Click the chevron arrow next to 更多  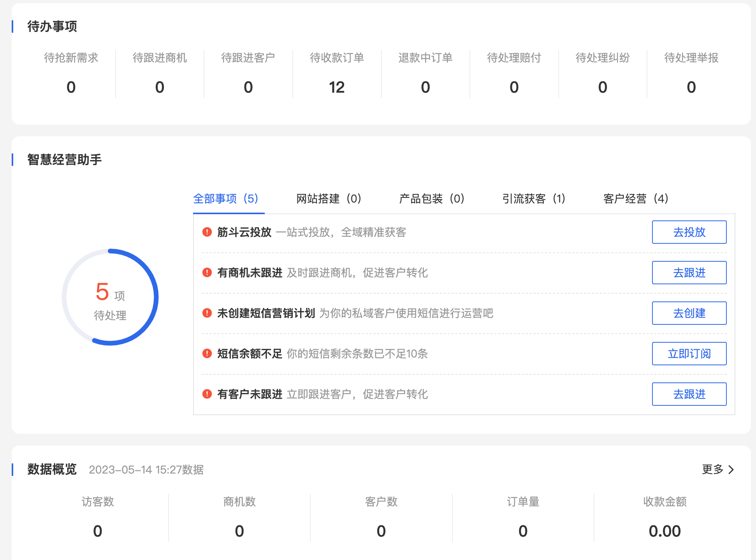(x=731, y=470)
